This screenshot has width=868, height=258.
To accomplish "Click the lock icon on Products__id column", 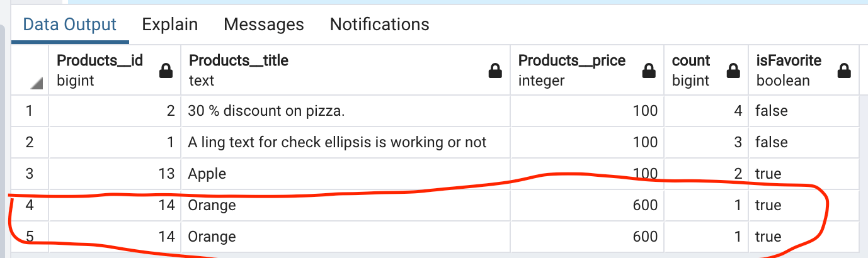I will point(166,71).
